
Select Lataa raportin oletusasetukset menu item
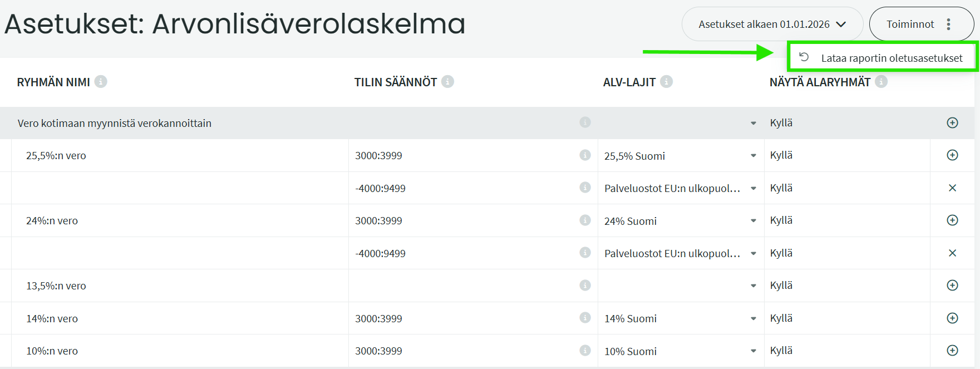click(x=891, y=58)
